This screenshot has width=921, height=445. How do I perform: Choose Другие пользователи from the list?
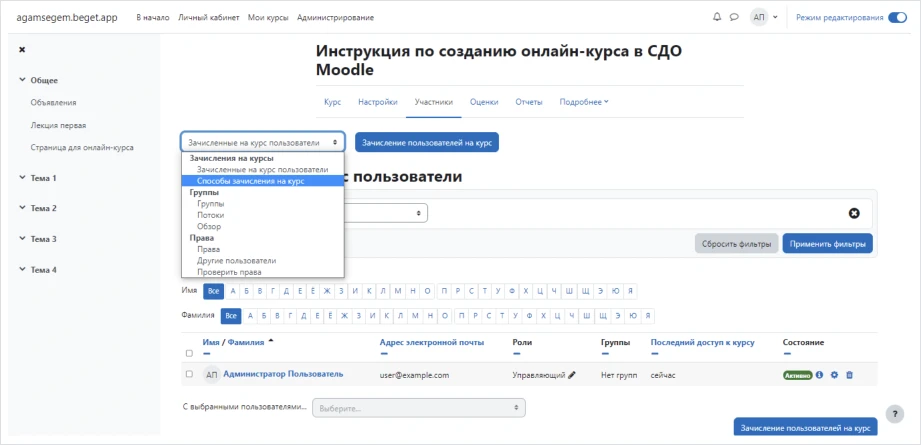[236, 260]
